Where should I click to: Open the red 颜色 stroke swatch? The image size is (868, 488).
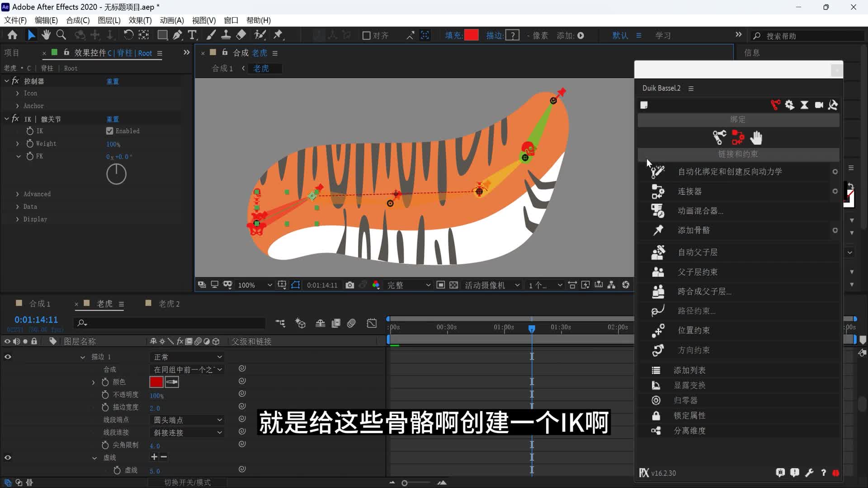[x=156, y=382]
